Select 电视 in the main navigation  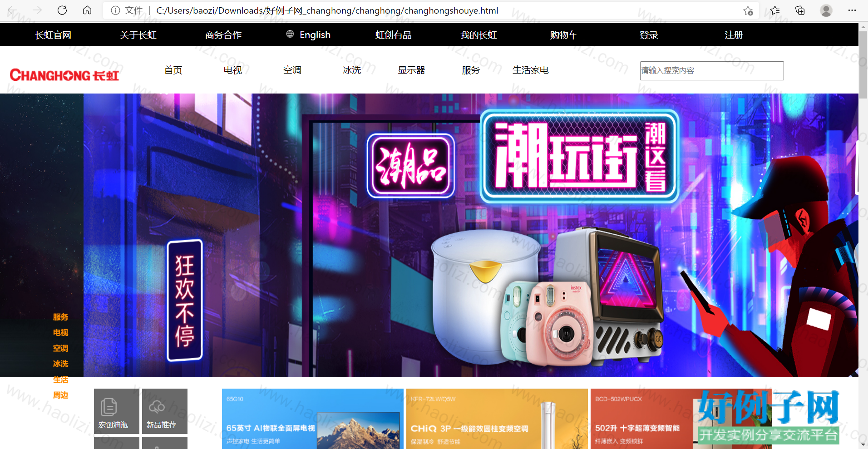click(233, 70)
